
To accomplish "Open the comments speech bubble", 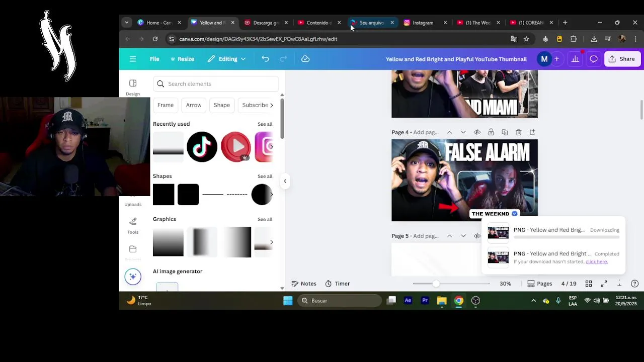I will [594, 59].
